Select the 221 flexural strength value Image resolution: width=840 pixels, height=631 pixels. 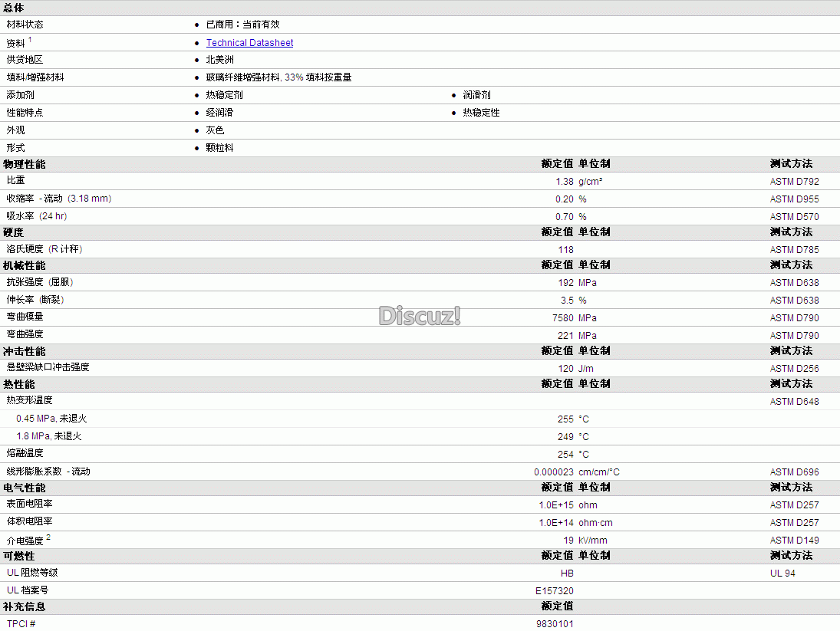coord(565,336)
